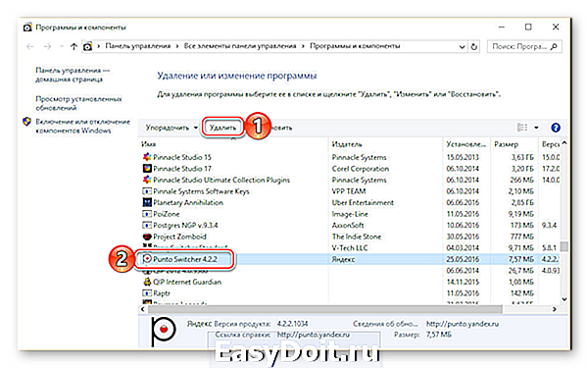The image size is (588, 368).
Task: Click The Indie Stone publisher cell
Action: [357, 237]
